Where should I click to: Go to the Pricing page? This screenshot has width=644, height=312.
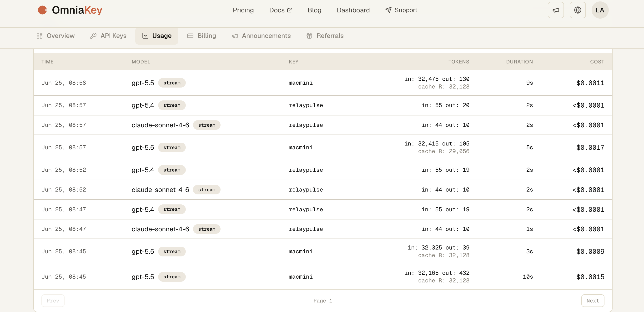click(243, 10)
